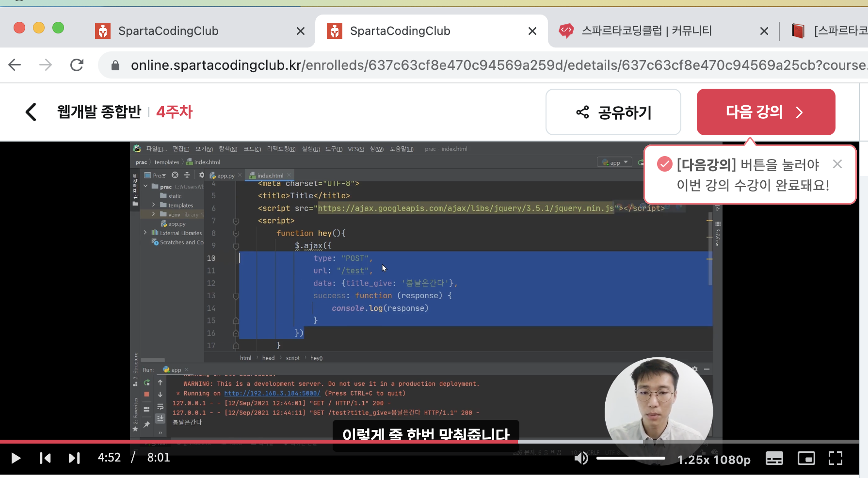Open the 리팩토링(R) menu

click(281, 149)
